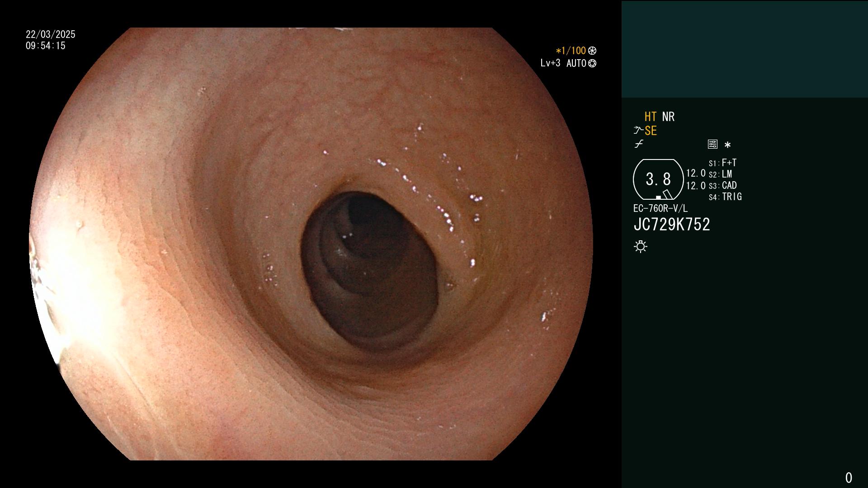Click the lamp light icon

[x=641, y=246]
